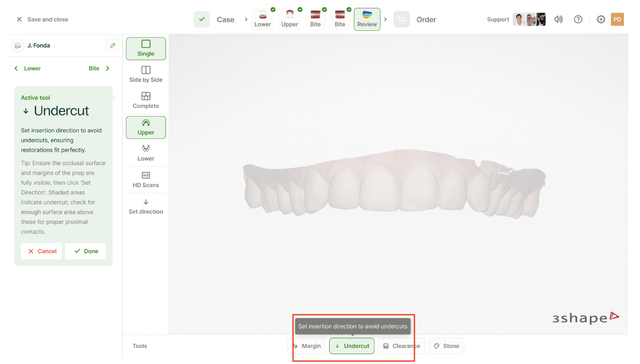Switch to Side by Side layout
Image resolution: width=640 pixels, height=364 pixels.
click(x=146, y=75)
